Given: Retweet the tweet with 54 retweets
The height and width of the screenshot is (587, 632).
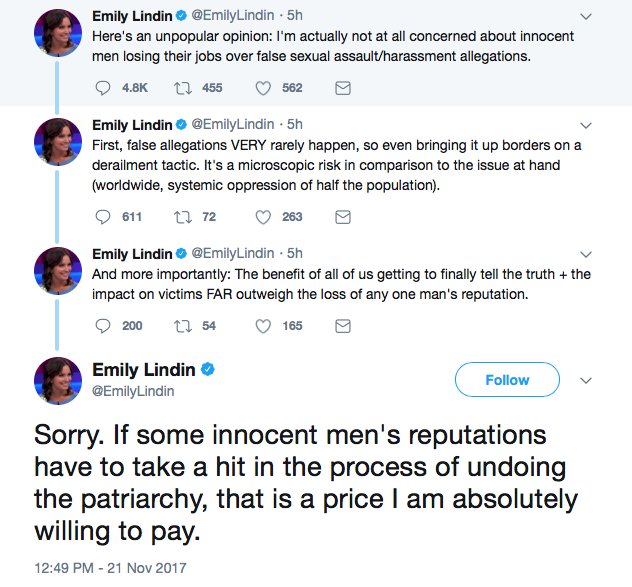Looking at the screenshot, I should tap(185, 325).
